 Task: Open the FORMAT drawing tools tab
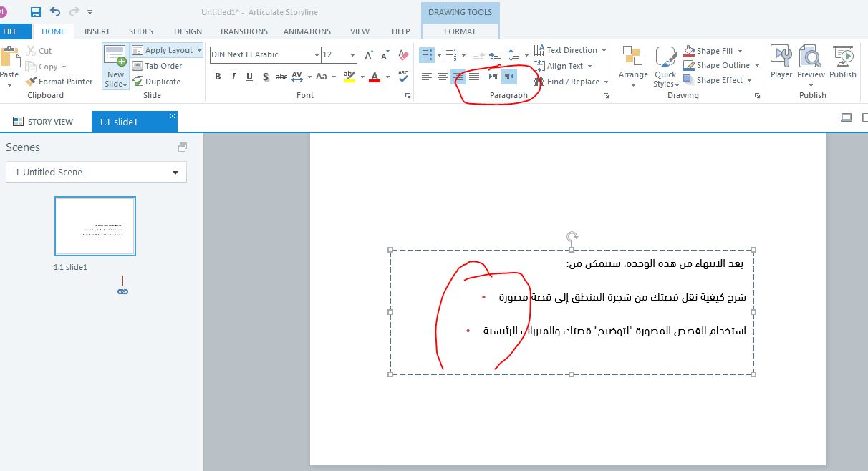tap(460, 31)
